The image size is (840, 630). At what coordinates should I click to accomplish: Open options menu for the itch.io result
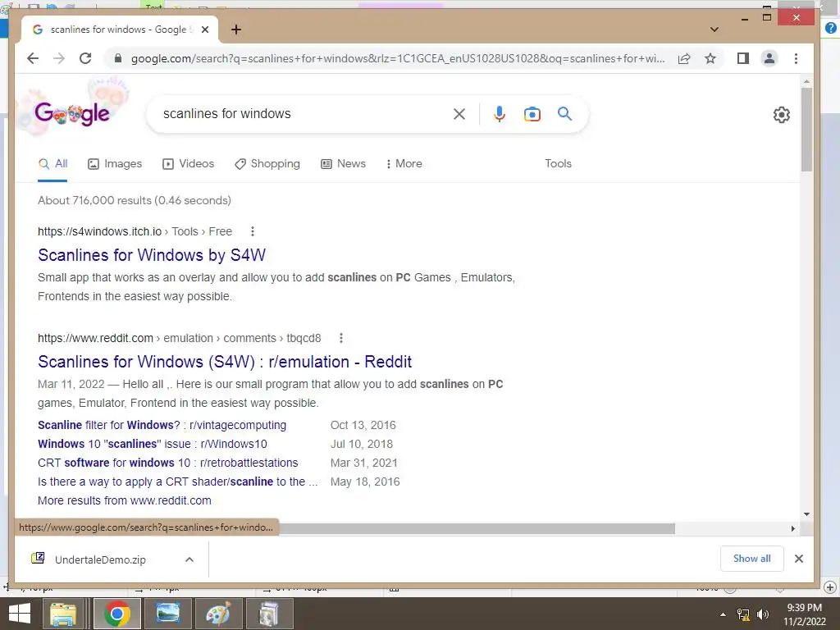[253, 231]
